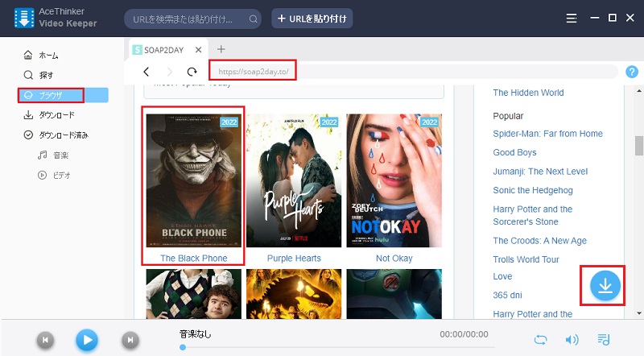
Task: Click the search magnifier in URL box
Action: click(253, 19)
